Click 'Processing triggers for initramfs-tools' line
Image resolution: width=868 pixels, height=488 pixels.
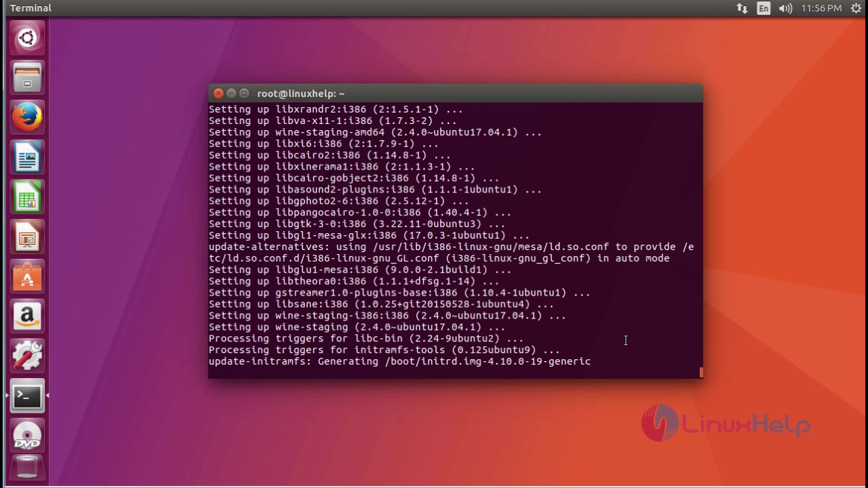point(384,350)
